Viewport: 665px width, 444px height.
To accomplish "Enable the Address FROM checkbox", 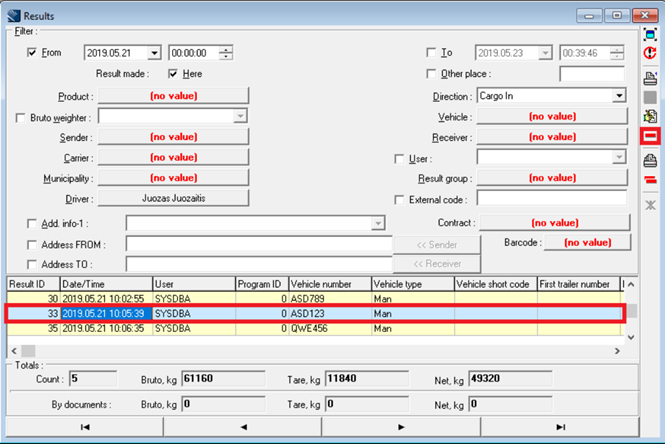I will click(x=32, y=245).
